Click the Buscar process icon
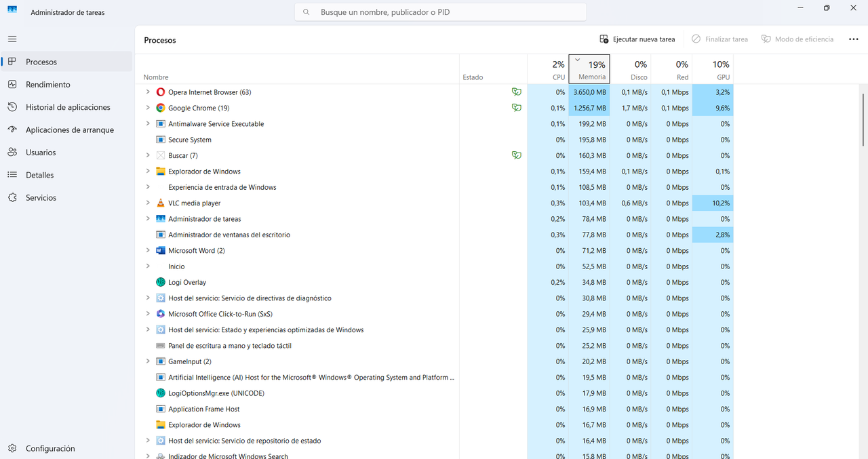This screenshot has height=459, width=868. point(161,155)
